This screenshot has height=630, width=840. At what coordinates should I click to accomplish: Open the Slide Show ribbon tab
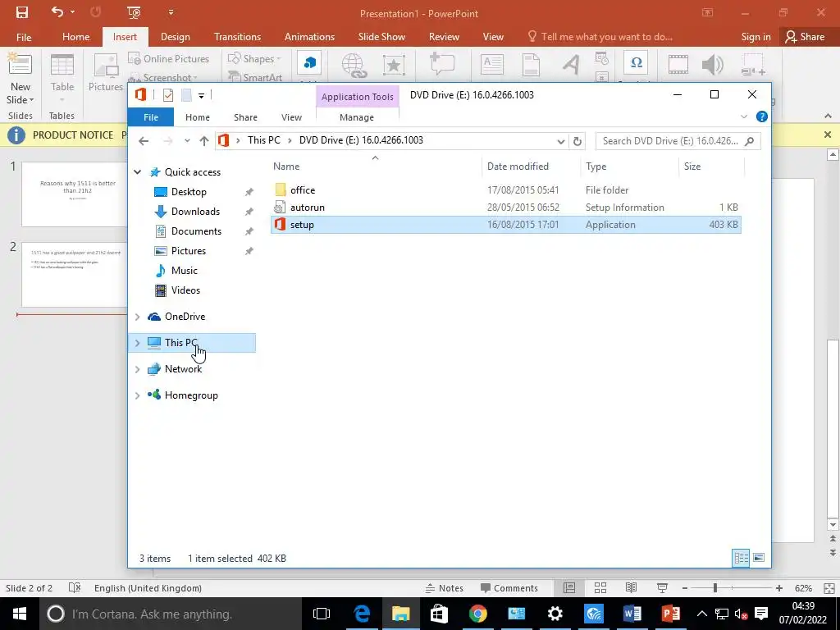(381, 37)
